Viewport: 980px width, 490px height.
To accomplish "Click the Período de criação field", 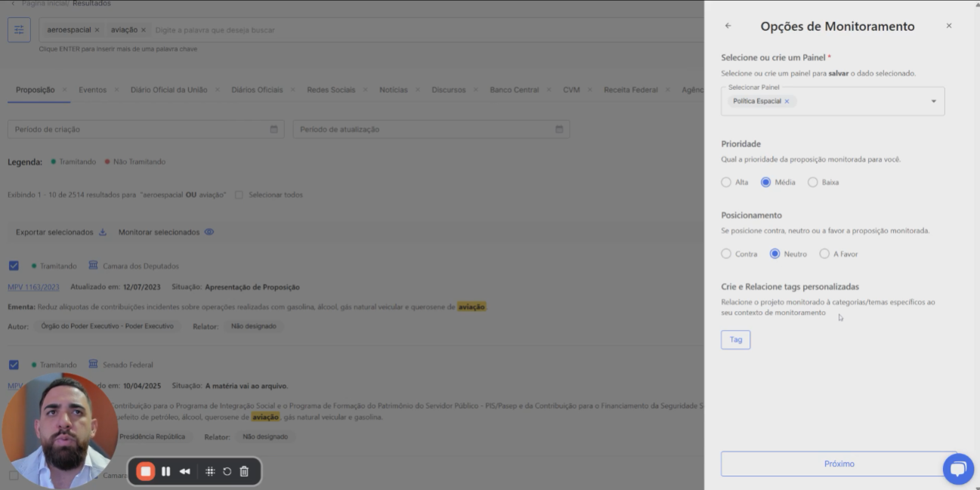I will click(x=146, y=129).
